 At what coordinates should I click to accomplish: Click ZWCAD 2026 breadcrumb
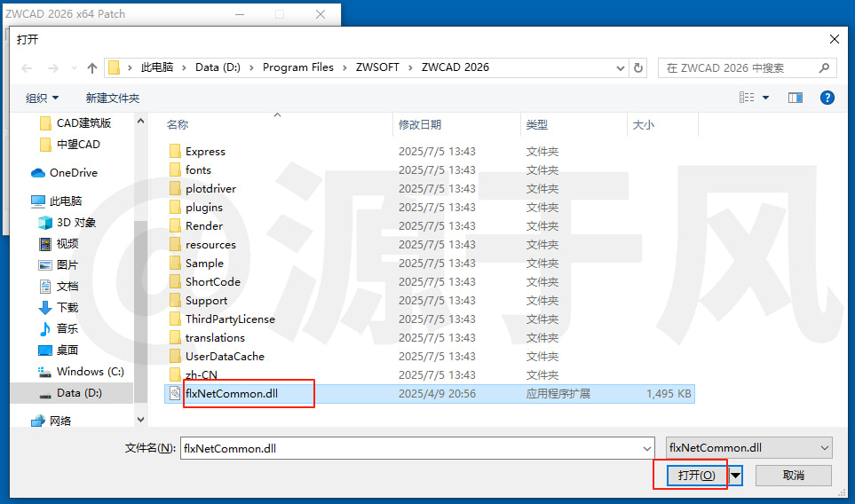click(x=455, y=67)
